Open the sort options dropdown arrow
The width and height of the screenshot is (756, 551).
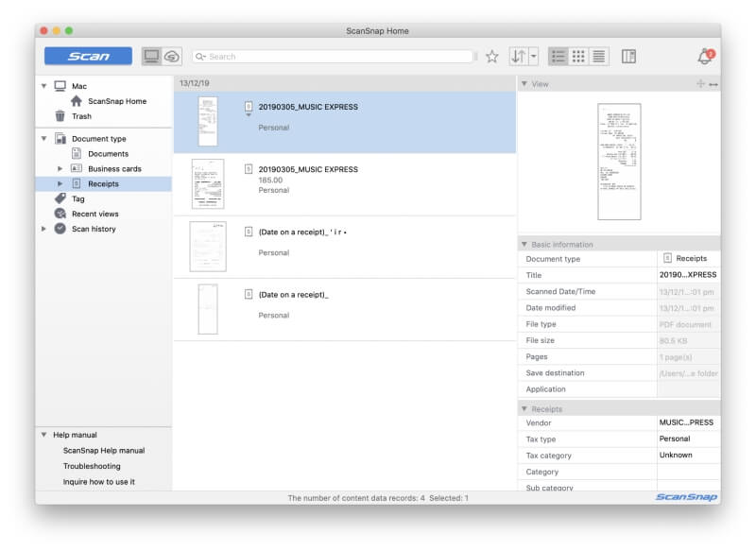[533, 57]
